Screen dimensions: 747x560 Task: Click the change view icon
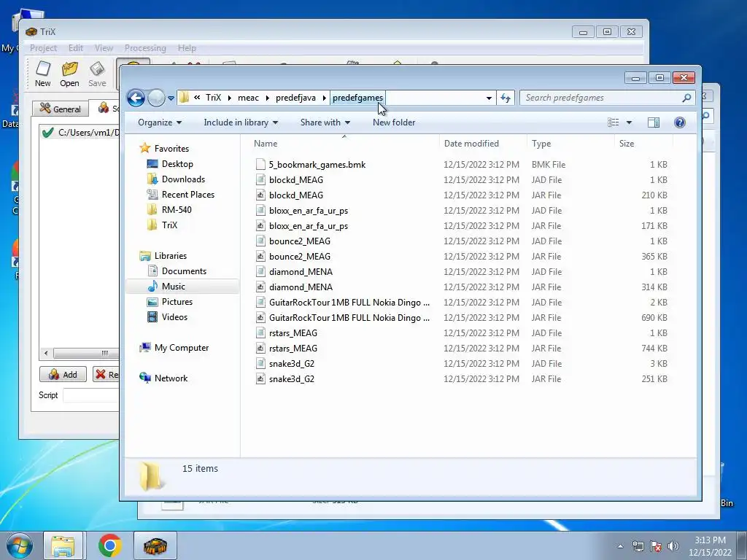pos(613,122)
